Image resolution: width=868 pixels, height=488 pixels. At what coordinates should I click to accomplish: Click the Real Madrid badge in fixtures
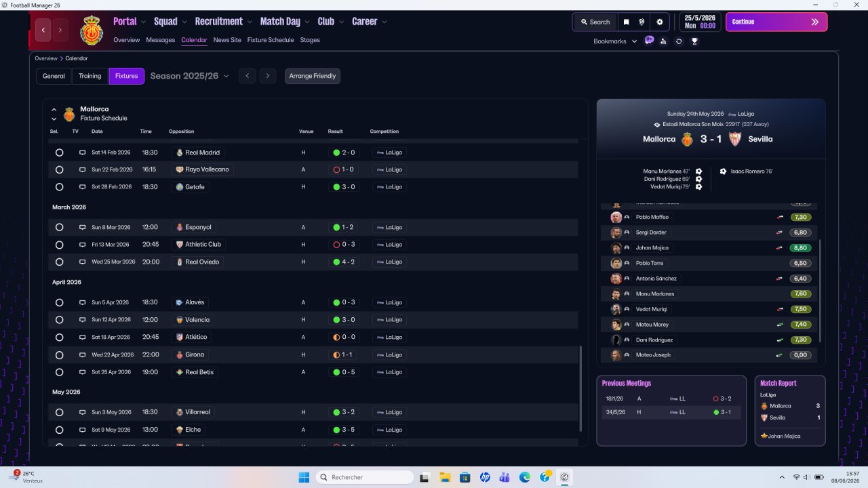click(x=179, y=152)
